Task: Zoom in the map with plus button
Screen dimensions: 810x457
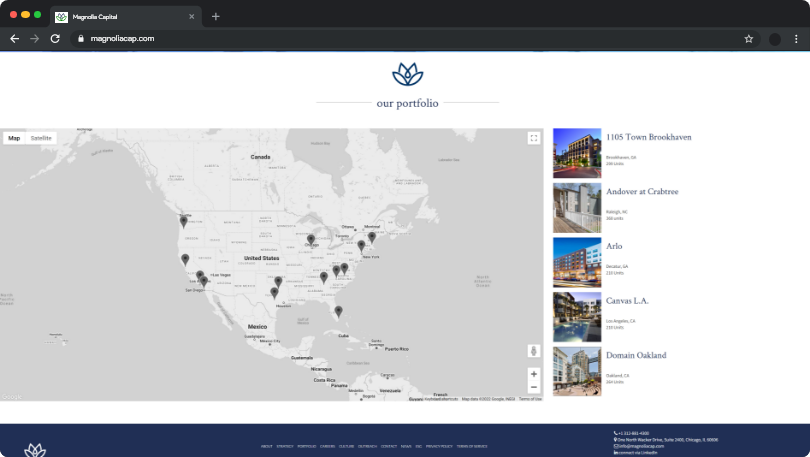Action: click(x=534, y=374)
